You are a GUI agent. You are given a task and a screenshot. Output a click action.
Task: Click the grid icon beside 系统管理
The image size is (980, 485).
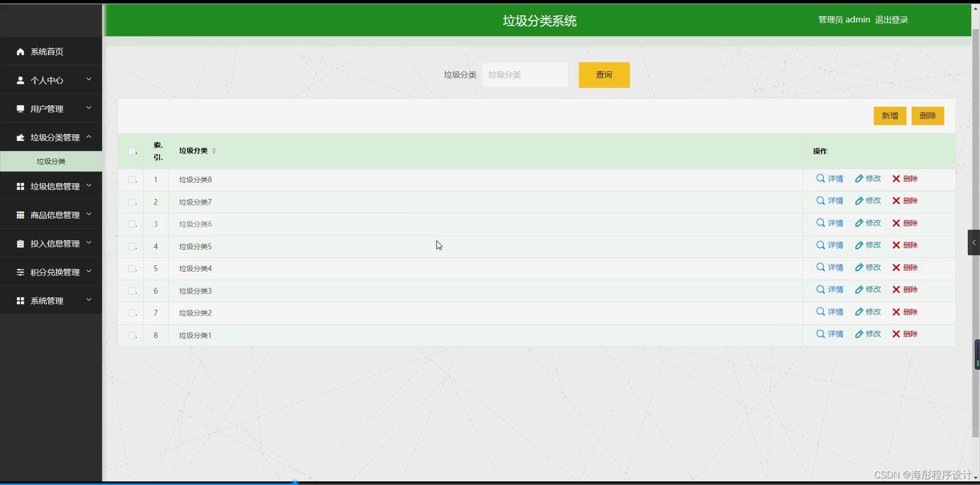click(20, 301)
